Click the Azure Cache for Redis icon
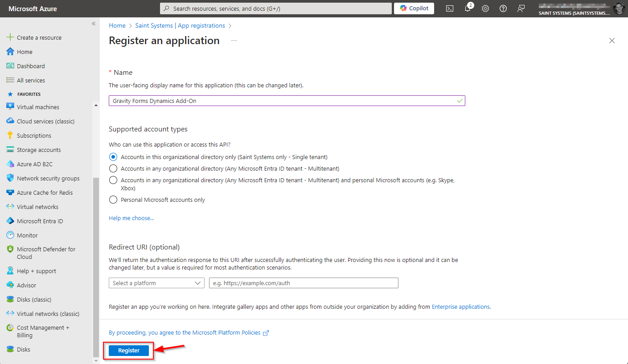This screenshot has height=364, width=628. 10,192
